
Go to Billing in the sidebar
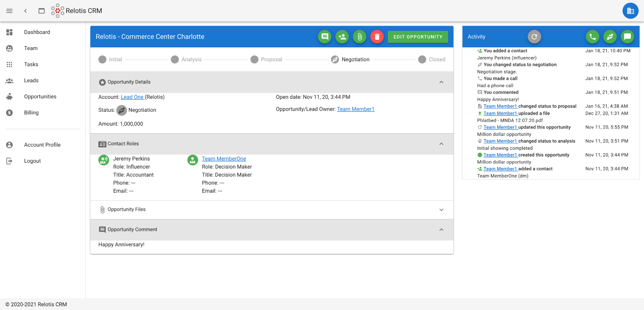pos(31,113)
